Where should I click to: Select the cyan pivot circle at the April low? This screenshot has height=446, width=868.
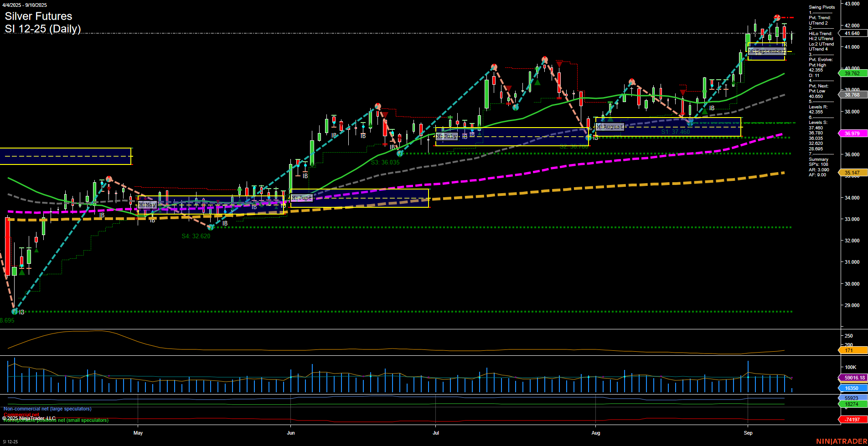click(x=15, y=310)
